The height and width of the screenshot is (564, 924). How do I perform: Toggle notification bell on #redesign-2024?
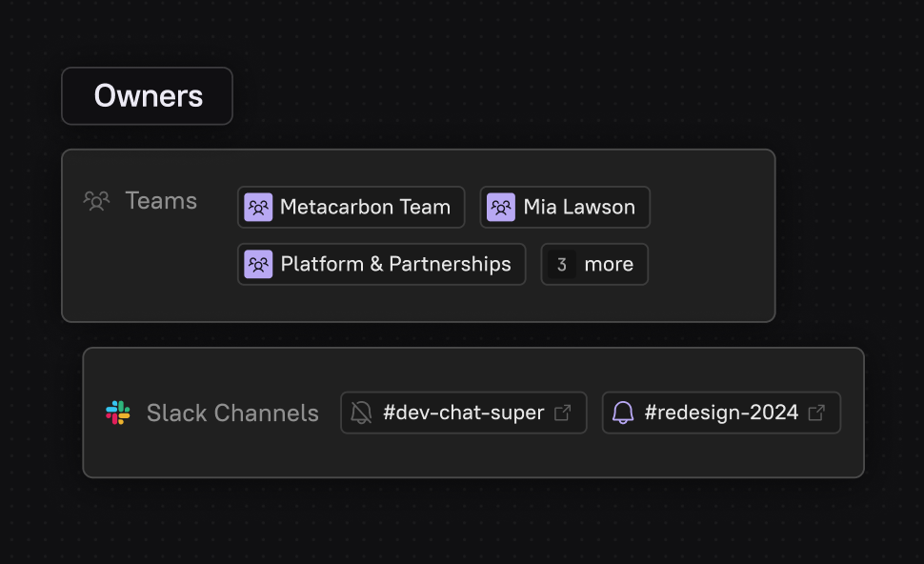tap(623, 413)
